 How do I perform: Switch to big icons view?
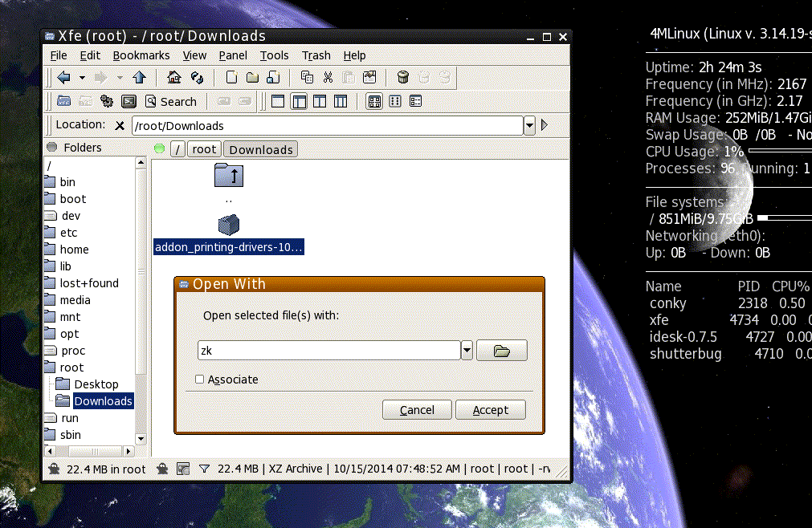(374, 101)
